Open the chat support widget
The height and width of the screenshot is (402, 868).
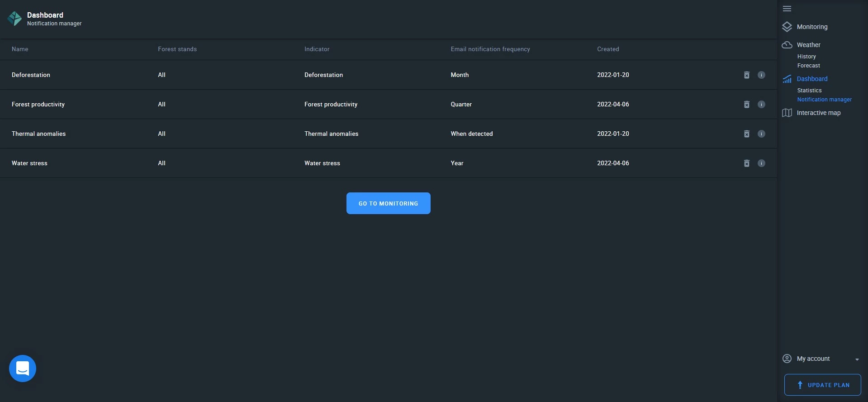pos(23,368)
